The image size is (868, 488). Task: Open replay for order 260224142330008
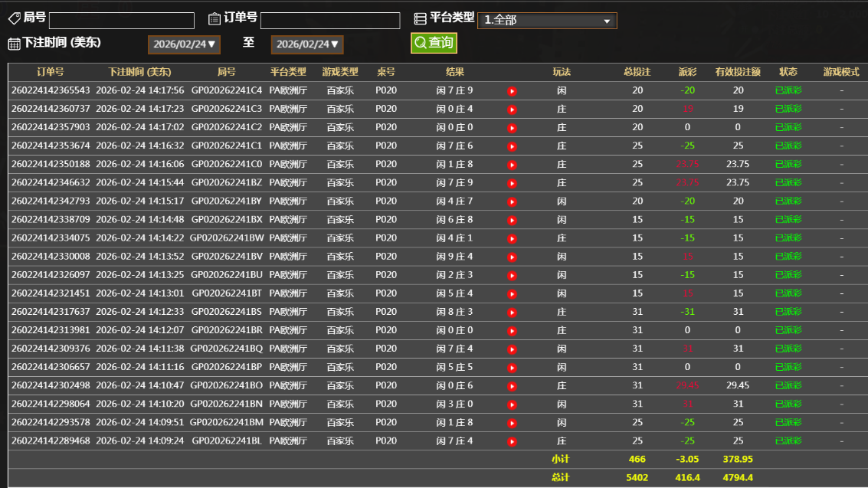512,257
